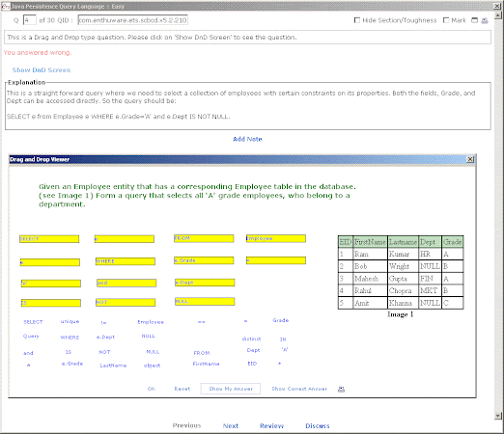The image size is (504, 434).
Task: Pick the '*' token
Action: pos(280,364)
